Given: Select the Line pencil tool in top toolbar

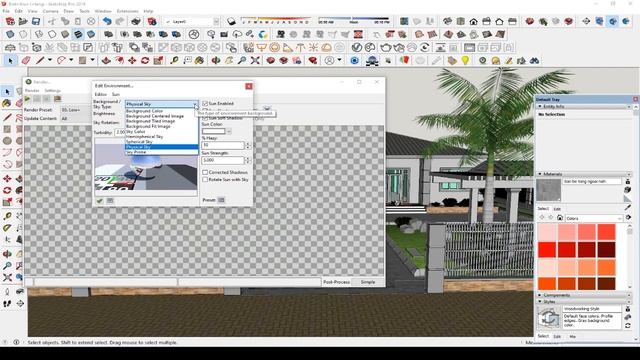Looking at the screenshot, I should click(40, 60).
